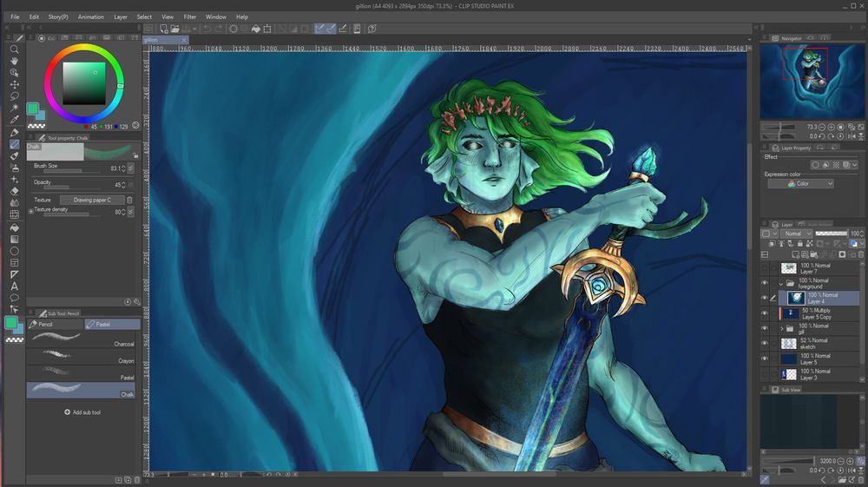Hide the Layer 5 Copy layer
The width and height of the screenshot is (868, 487).
click(765, 313)
